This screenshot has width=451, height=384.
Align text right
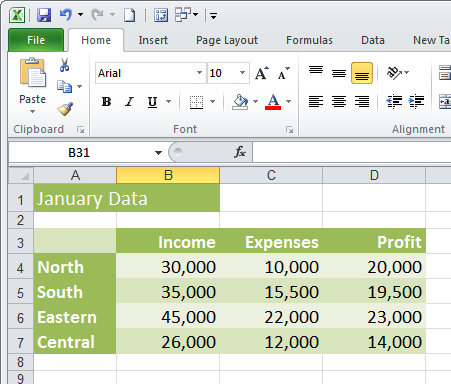(x=362, y=101)
